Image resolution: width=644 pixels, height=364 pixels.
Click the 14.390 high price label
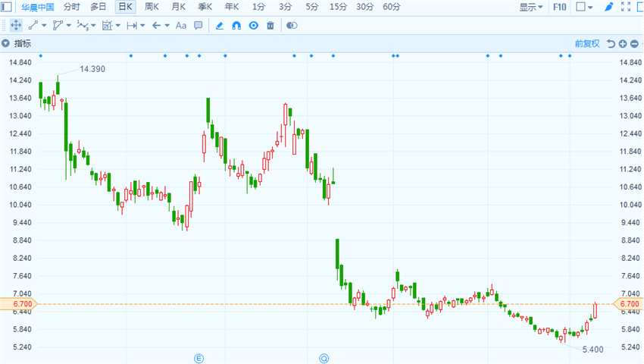tap(92, 69)
